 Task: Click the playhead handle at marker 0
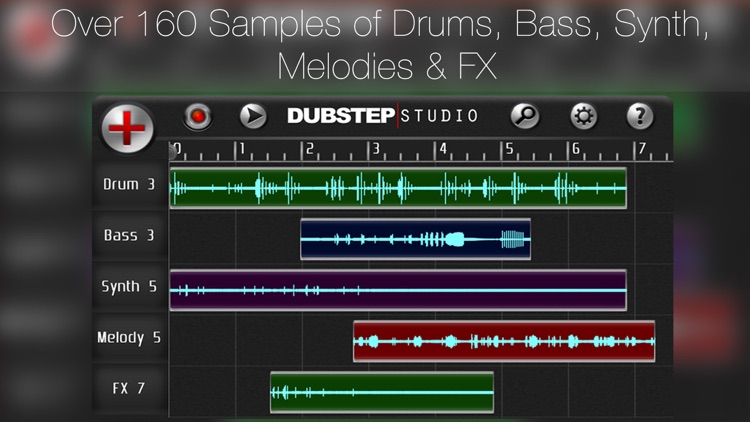click(x=173, y=152)
